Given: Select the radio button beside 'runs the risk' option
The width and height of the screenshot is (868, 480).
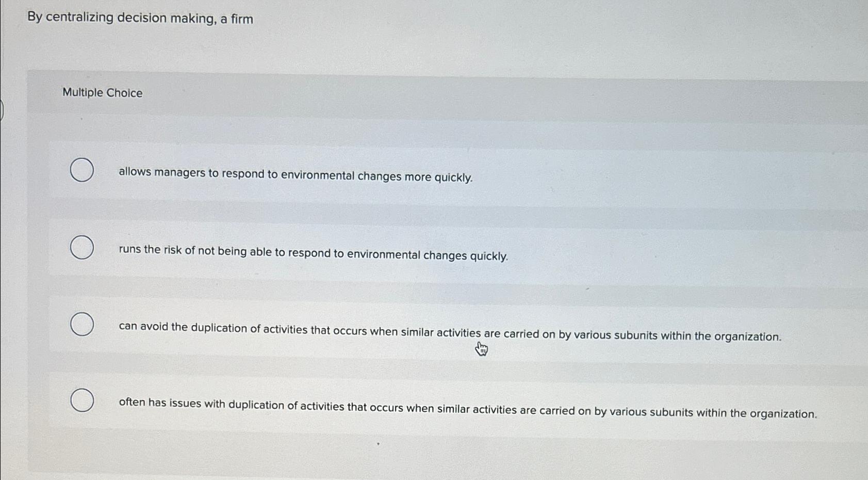Looking at the screenshot, I should tap(82, 248).
